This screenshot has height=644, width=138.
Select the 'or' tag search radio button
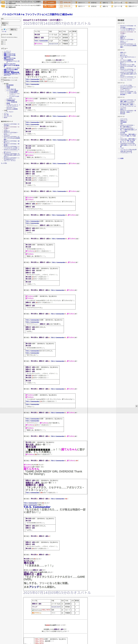[8, 29]
